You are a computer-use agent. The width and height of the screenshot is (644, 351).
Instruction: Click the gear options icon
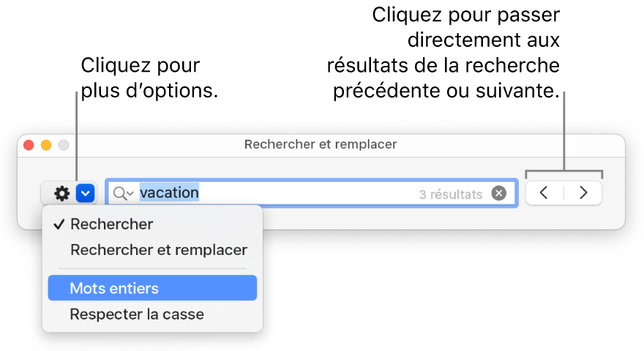point(62,193)
